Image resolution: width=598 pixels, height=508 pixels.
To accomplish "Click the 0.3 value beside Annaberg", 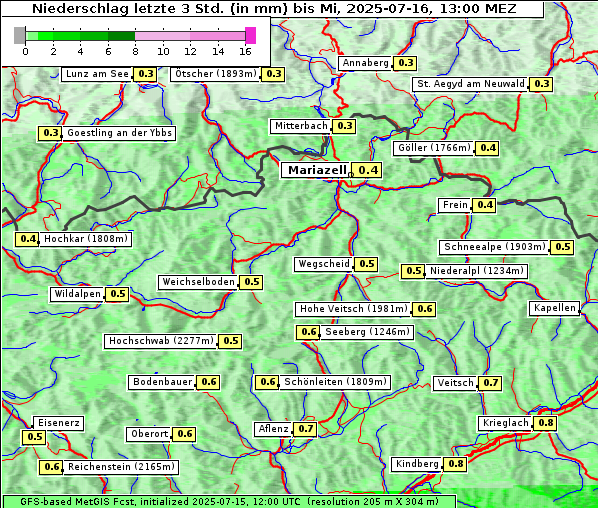I will tap(405, 63).
